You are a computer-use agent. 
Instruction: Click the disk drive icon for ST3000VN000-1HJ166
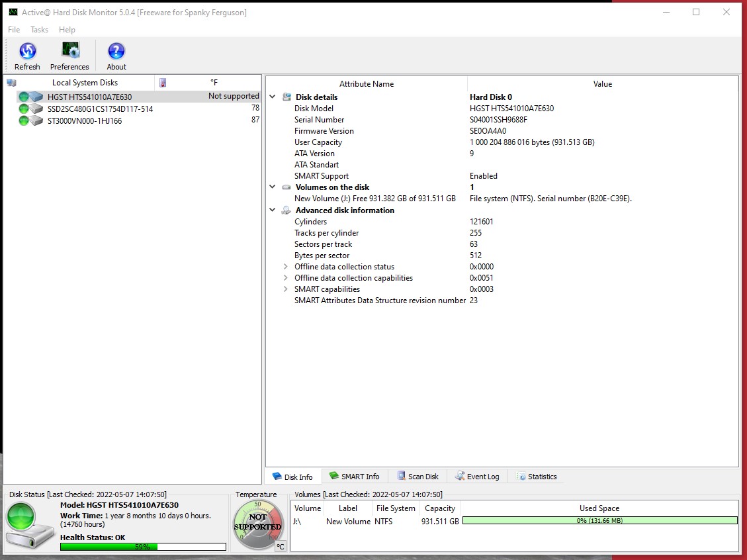click(36, 121)
